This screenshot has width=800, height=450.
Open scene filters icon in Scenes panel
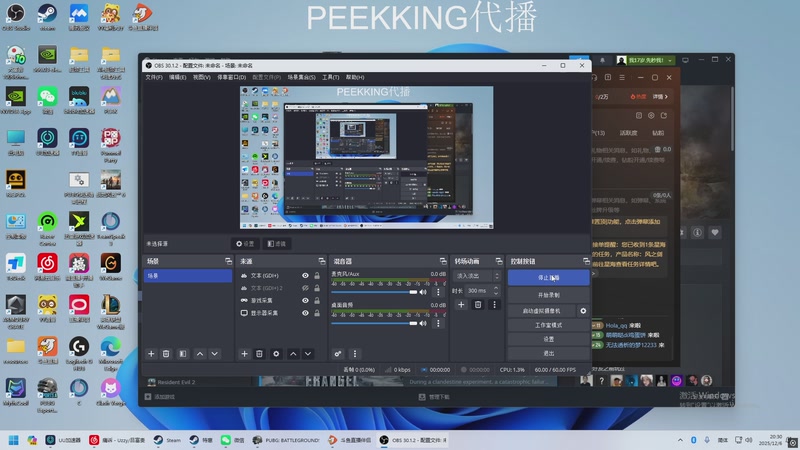[x=183, y=354]
